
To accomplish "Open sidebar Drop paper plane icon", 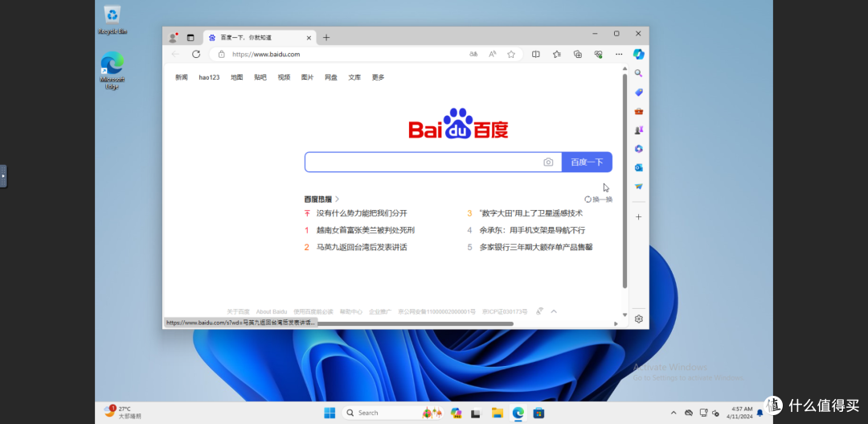I will [638, 186].
